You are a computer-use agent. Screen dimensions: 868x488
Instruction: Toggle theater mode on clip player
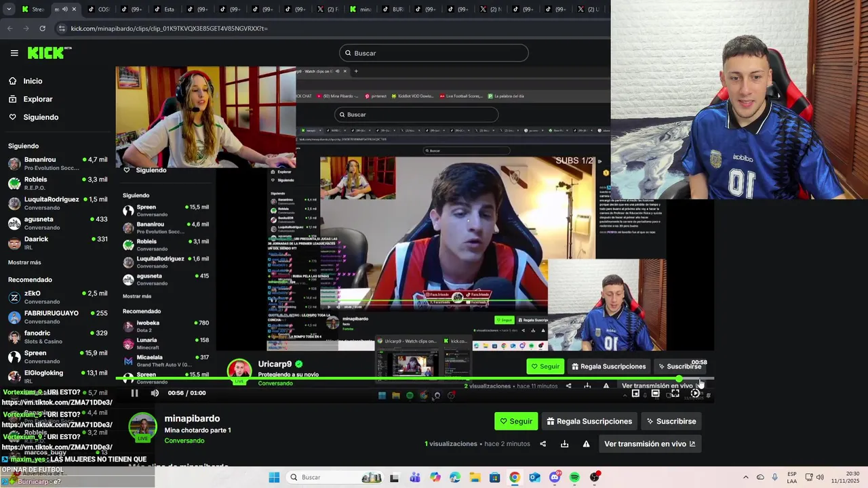click(656, 393)
